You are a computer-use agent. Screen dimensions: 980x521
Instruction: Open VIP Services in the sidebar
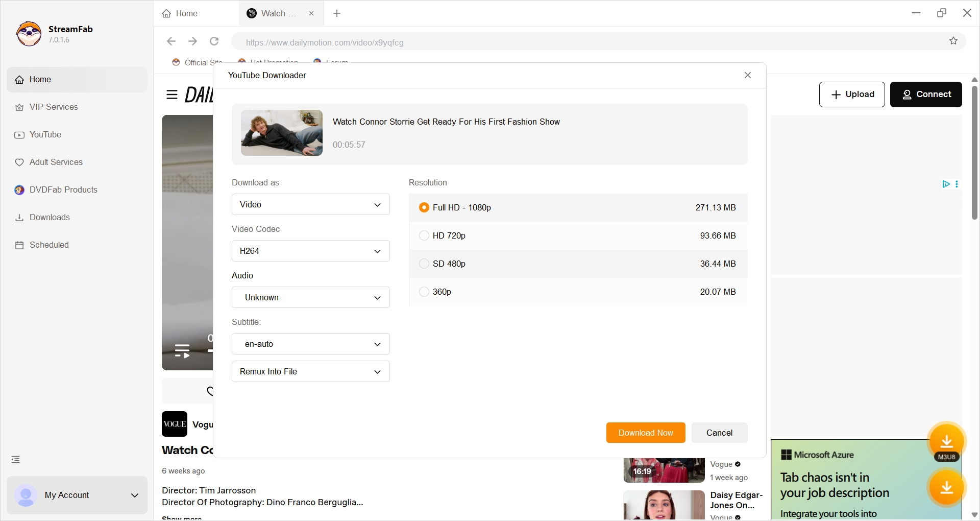(53, 107)
